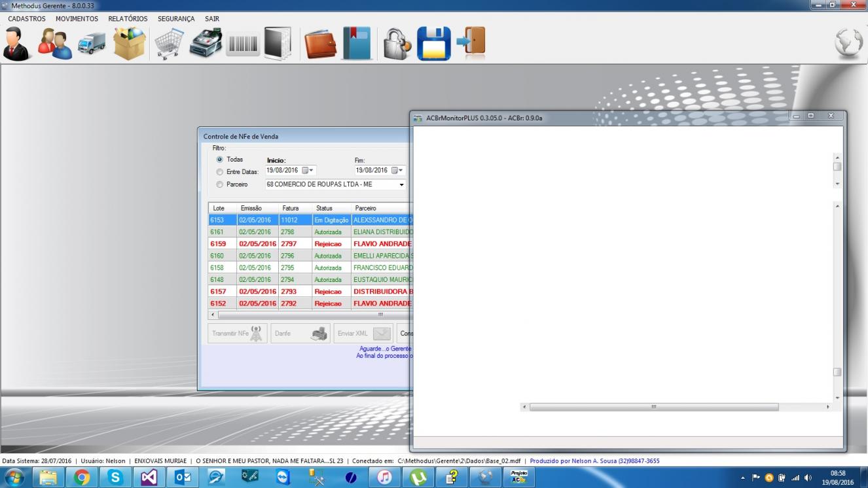Viewport: 868px width, 488px height.
Task: Click the Danfe print button
Action: coord(300,334)
